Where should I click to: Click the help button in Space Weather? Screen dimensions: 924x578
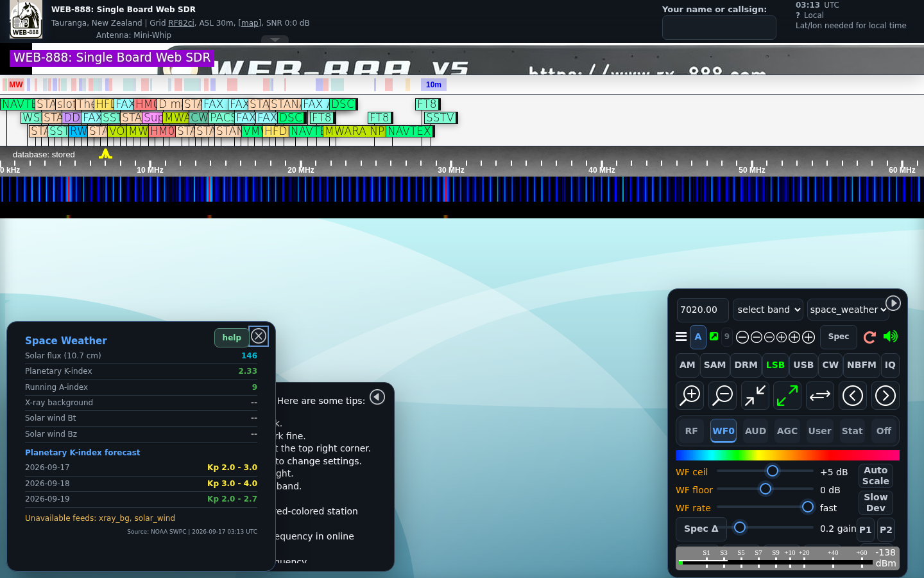pyautogui.click(x=232, y=337)
